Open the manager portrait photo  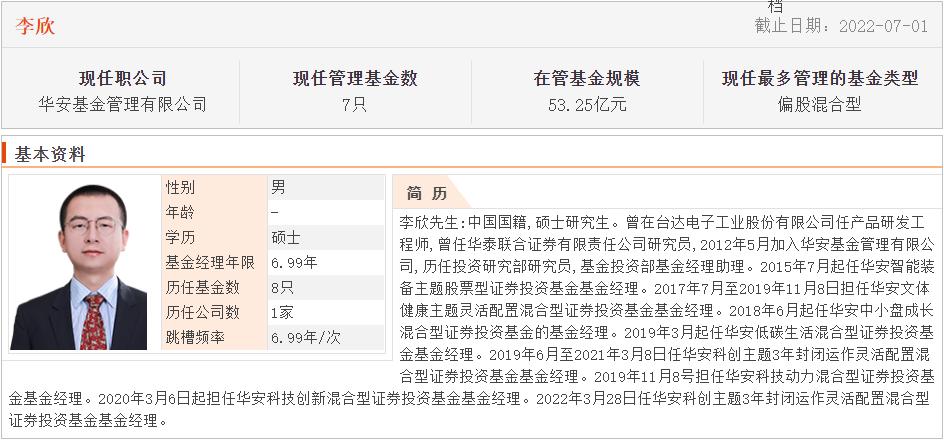(x=79, y=267)
